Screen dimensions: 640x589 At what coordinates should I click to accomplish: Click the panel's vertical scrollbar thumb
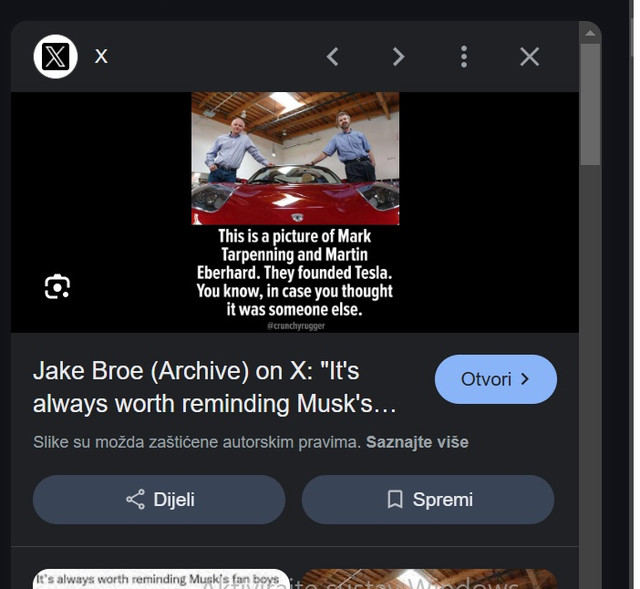coord(590,104)
